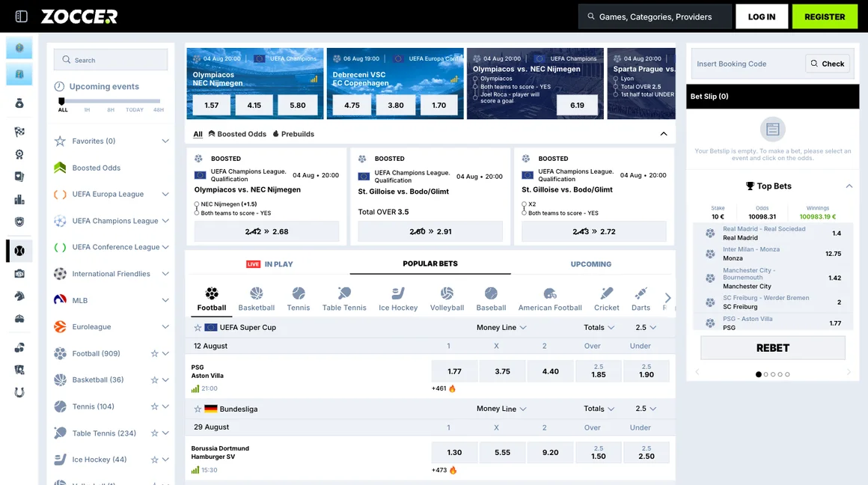
Task: Filter promotions by Prebuilds
Action: coord(293,134)
